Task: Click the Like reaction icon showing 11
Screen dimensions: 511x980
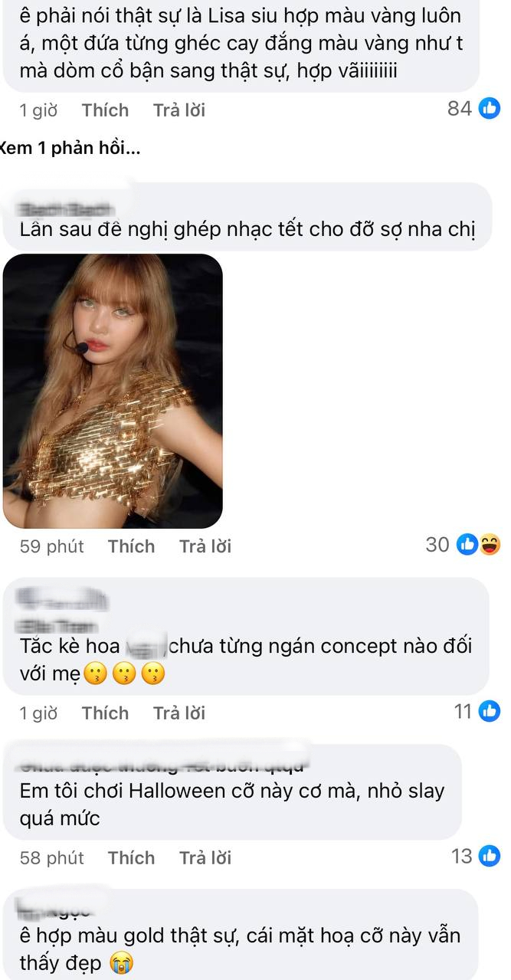Action: (490, 712)
